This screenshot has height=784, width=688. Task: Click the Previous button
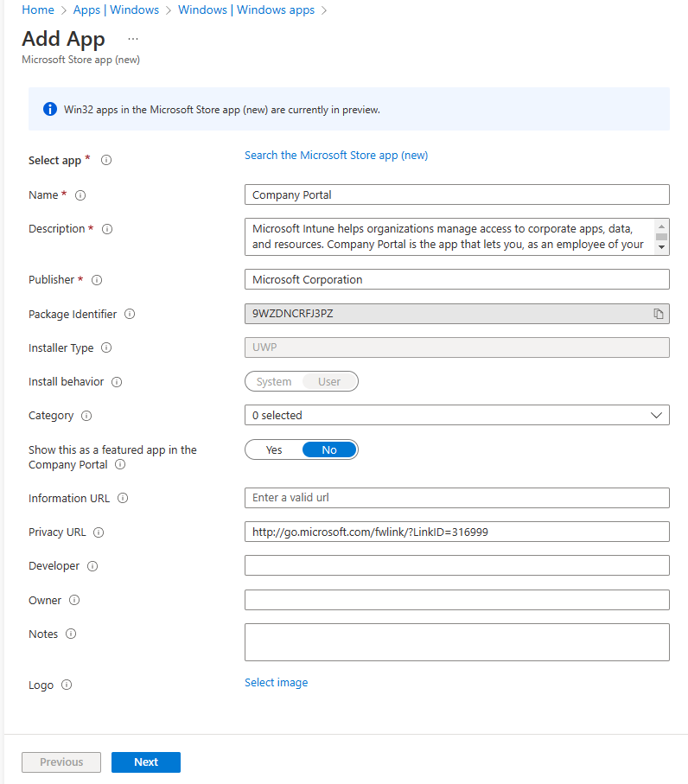61,762
